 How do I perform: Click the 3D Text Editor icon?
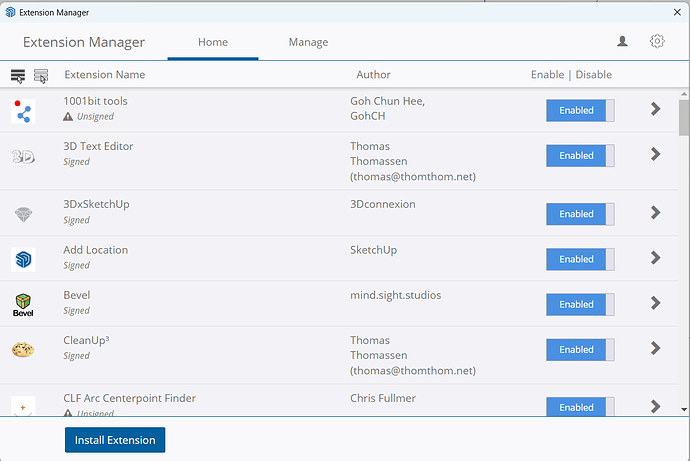click(x=23, y=156)
